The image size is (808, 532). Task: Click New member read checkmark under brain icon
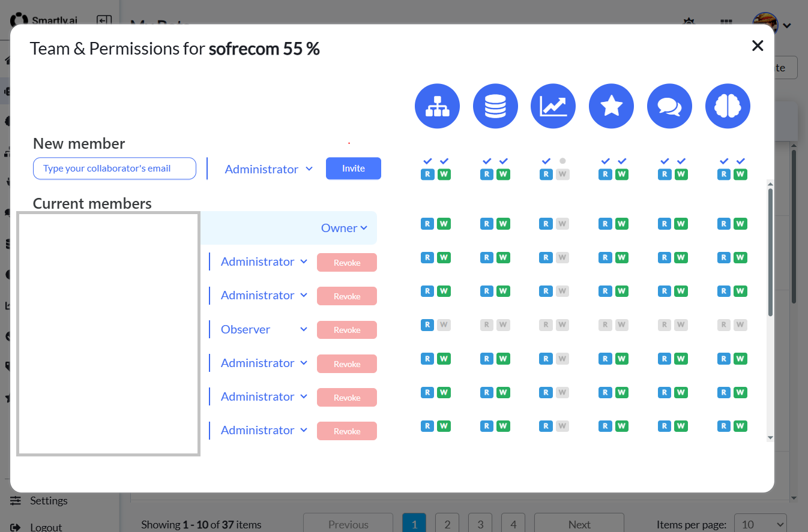725,161
